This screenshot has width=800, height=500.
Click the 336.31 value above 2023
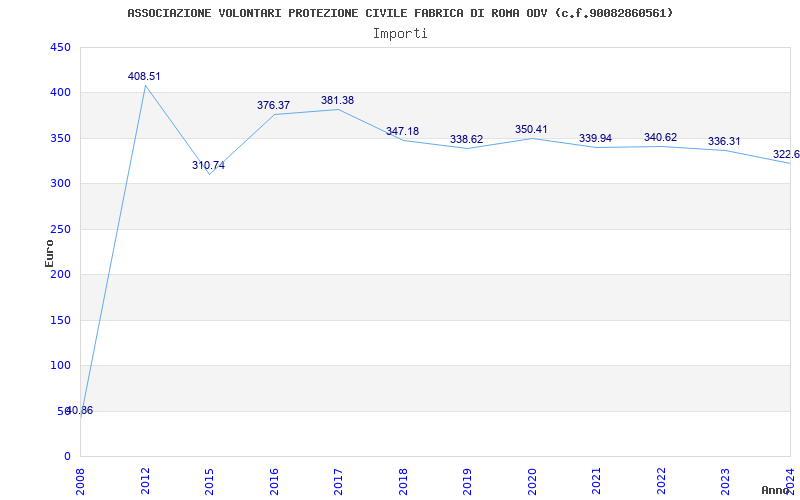pos(724,142)
